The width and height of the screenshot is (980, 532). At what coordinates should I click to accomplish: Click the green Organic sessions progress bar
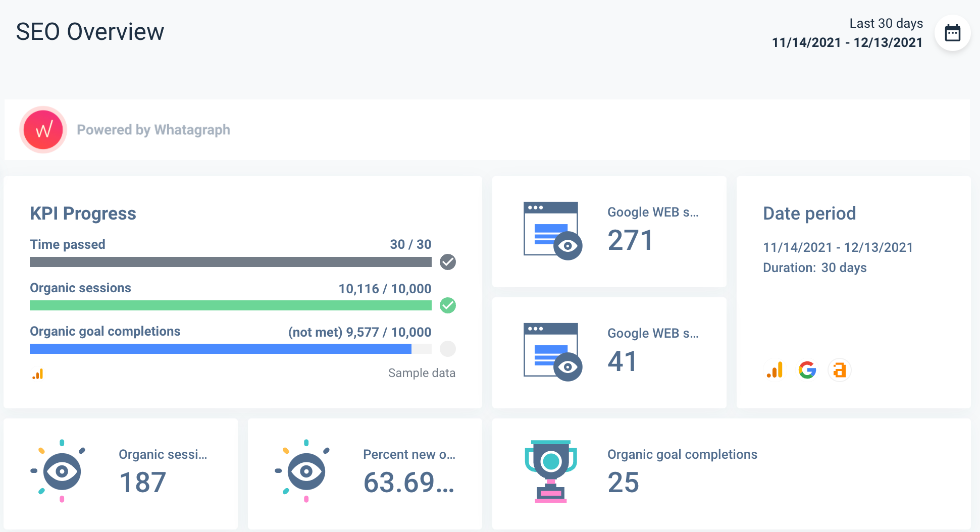pos(231,305)
